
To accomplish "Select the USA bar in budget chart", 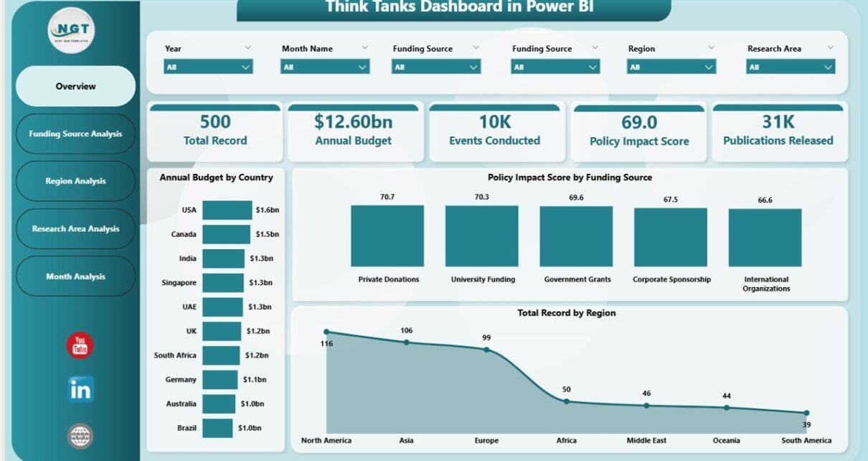I will coord(227,210).
